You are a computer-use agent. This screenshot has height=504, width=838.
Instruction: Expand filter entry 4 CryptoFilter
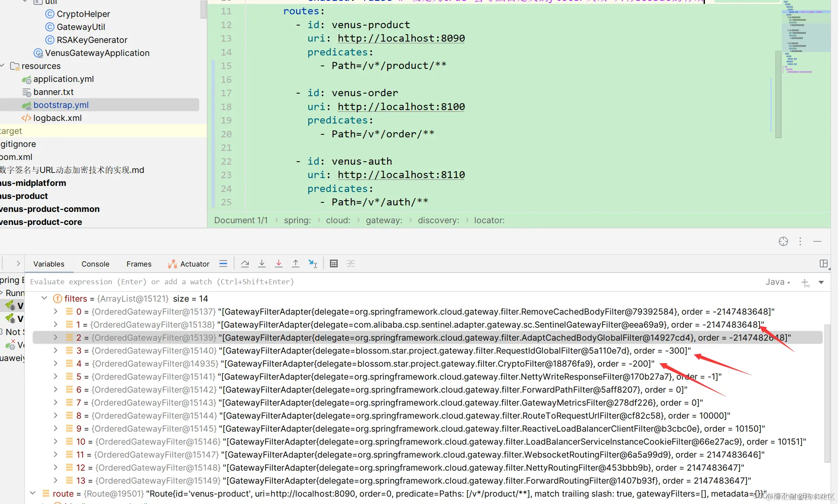(55, 364)
